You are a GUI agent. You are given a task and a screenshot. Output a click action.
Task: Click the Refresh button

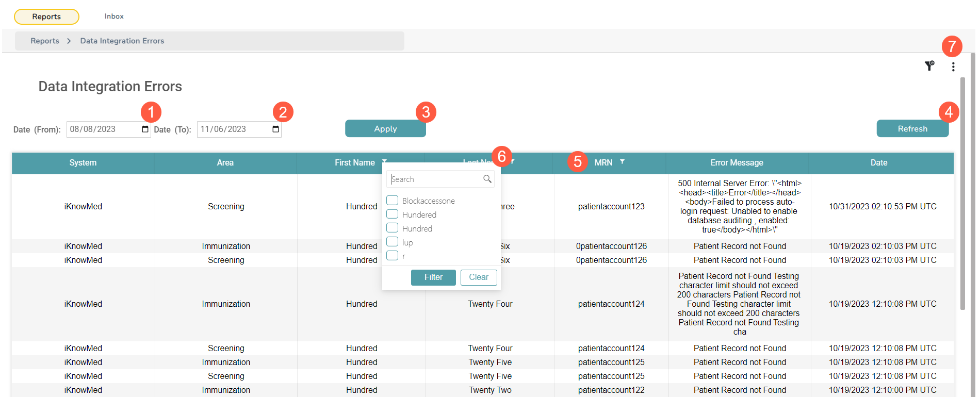(x=912, y=129)
